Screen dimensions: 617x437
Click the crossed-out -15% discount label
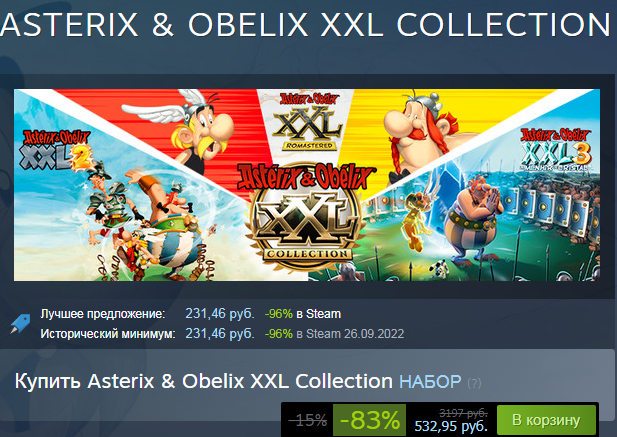(308, 420)
